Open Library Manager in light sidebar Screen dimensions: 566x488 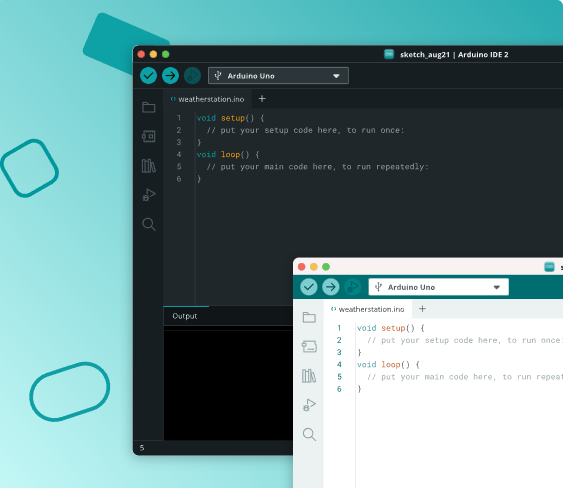point(309,376)
